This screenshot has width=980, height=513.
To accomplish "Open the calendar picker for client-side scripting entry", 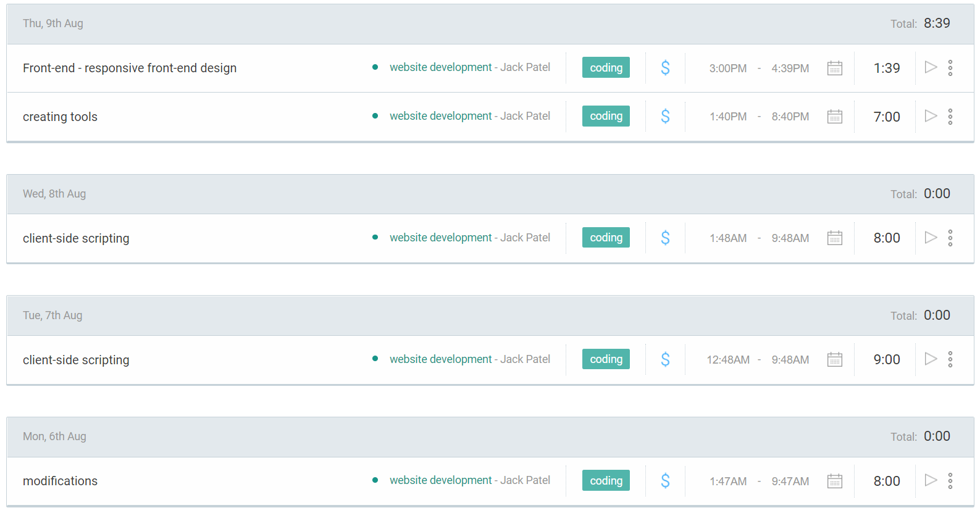I will click(835, 238).
